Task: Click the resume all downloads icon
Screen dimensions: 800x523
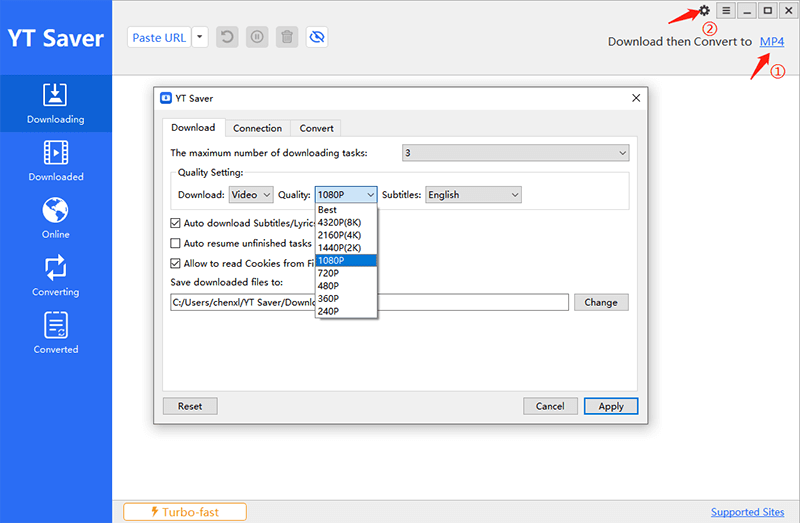Action: [x=228, y=37]
